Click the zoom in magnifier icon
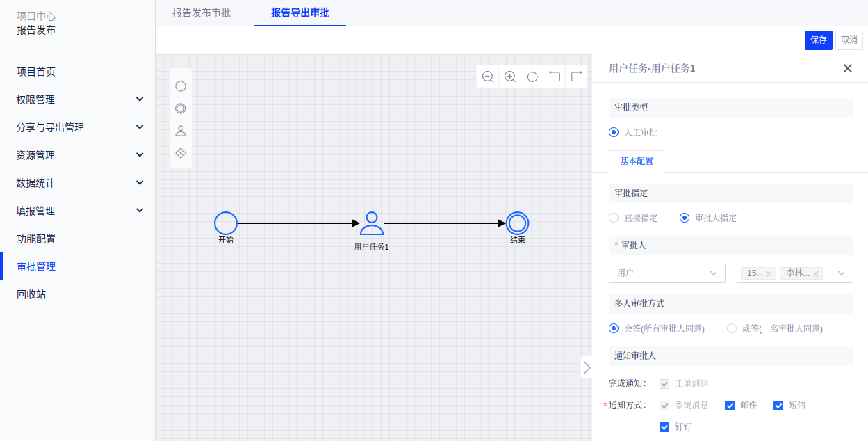 pyautogui.click(x=510, y=77)
